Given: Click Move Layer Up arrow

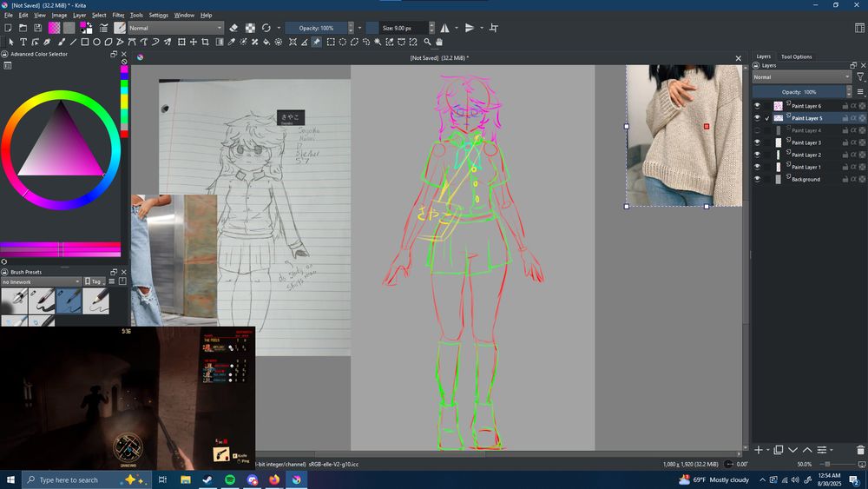Looking at the screenshot, I should [807, 450].
